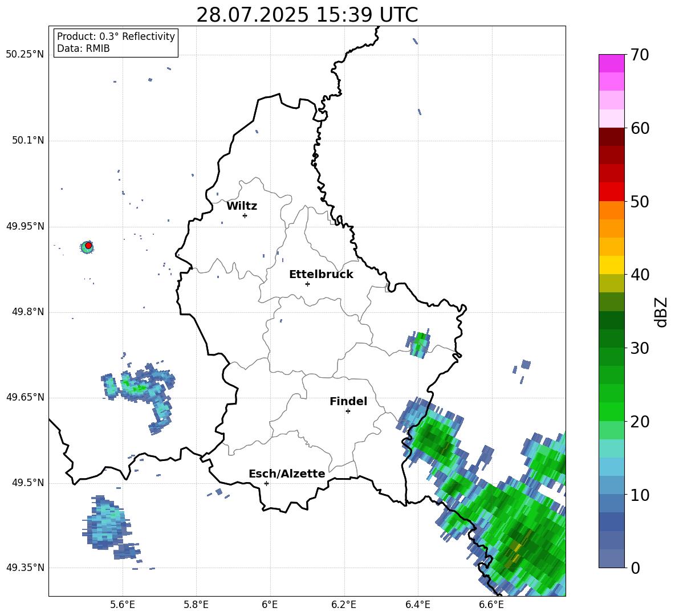Viewport: 675px width, 616px height.
Task: Click the 5.6°E longitude label
Action: pyautogui.click(x=123, y=605)
